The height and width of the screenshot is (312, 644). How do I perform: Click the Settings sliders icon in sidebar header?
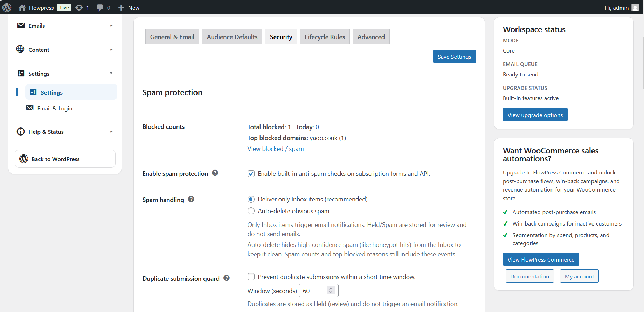(21, 73)
